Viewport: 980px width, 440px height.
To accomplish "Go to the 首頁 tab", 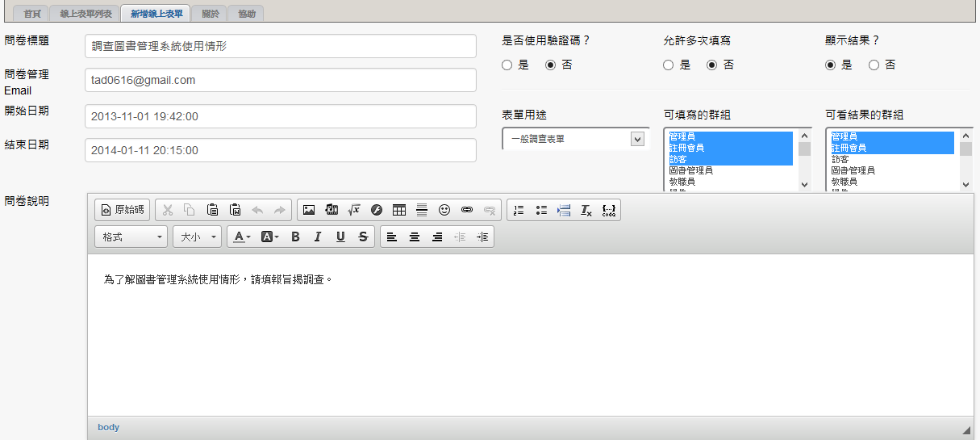I will (32, 14).
